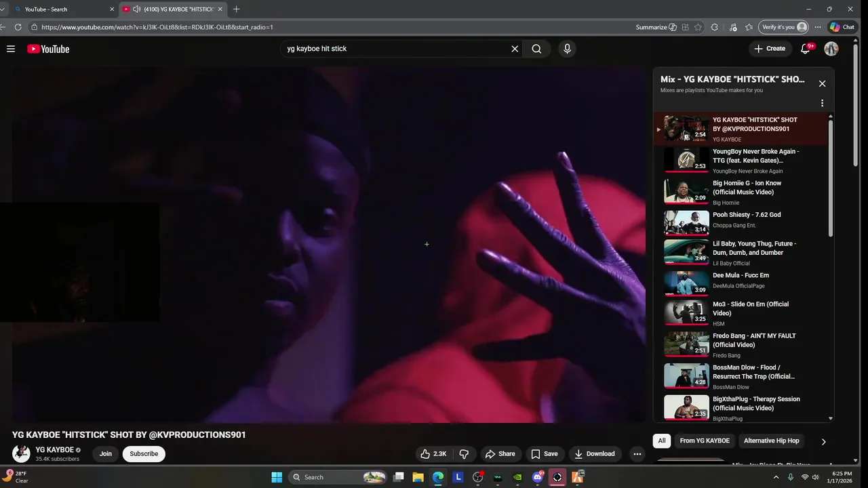
Task: View site information lock icon
Action: [34, 27]
